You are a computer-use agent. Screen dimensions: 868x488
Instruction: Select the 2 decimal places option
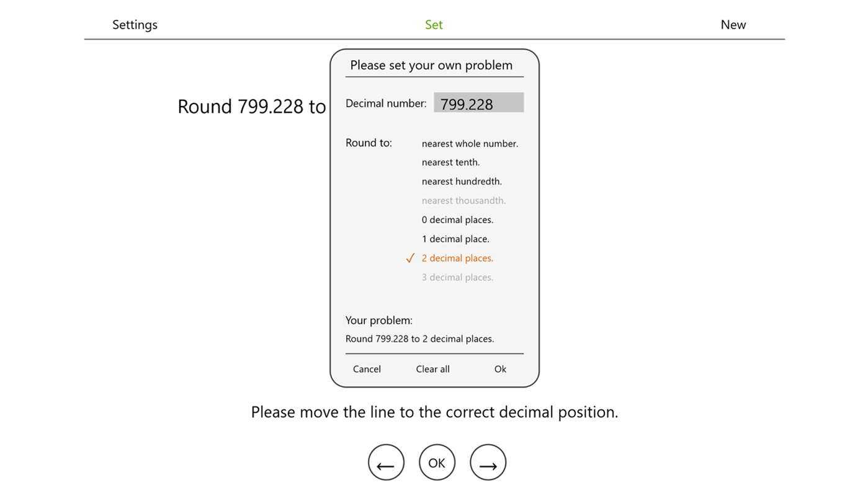(457, 258)
